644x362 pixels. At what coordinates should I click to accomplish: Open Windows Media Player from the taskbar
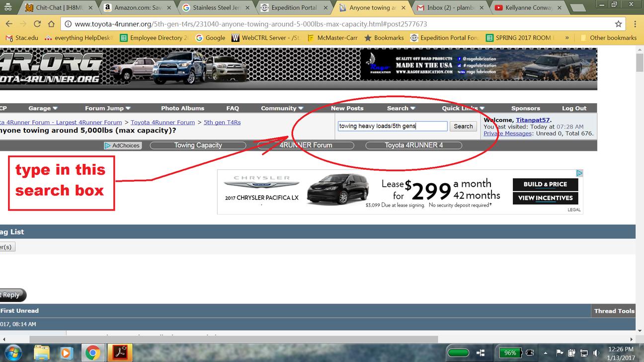66,353
